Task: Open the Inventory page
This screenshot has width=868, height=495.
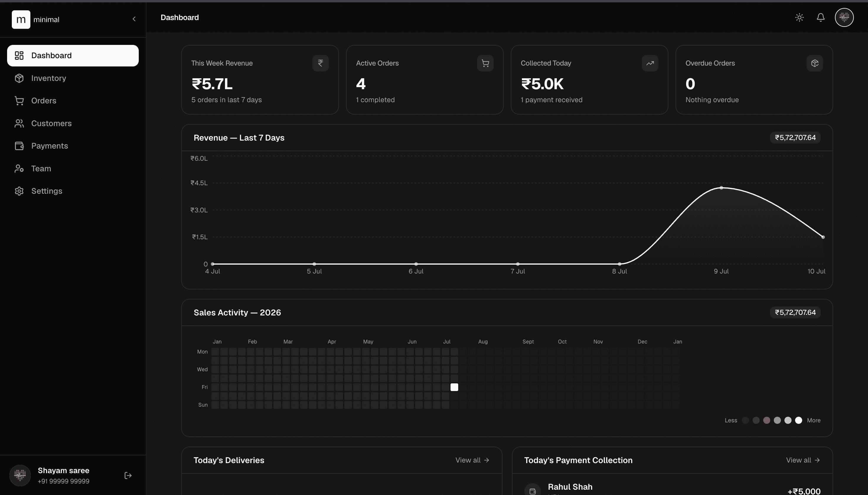Action: (73, 78)
